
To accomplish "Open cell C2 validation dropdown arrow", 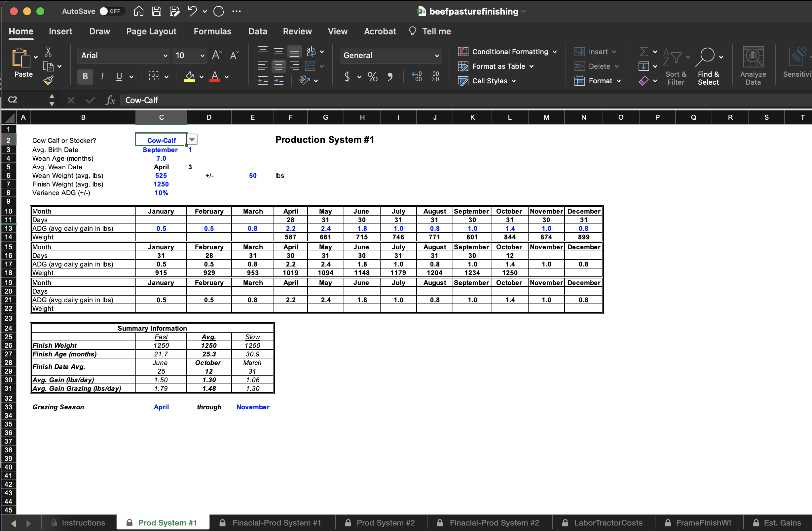I will point(192,139).
